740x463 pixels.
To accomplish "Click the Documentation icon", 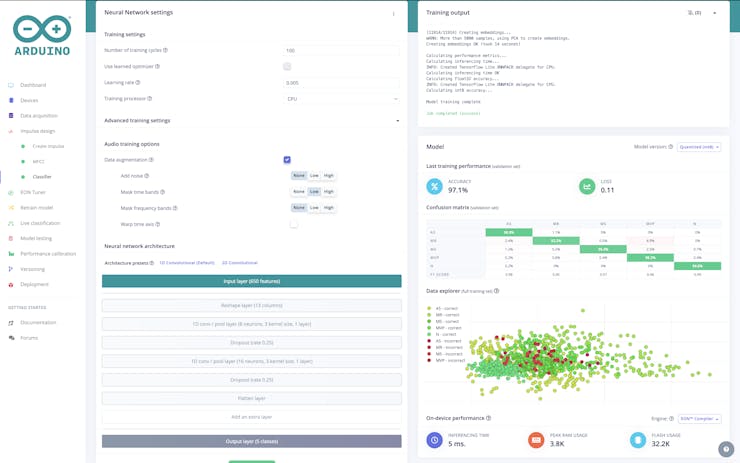I will tap(11, 323).
